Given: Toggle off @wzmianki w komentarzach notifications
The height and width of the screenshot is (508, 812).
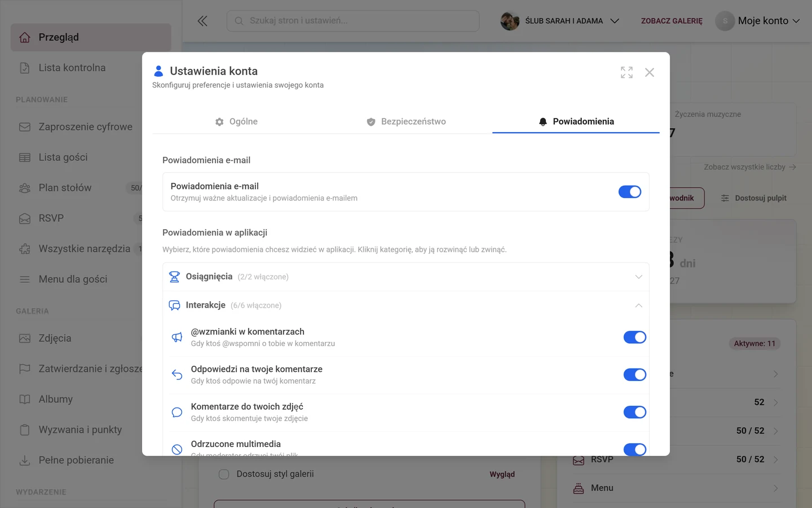Looking at the screenshot, I should pyautogui.click(x=635, y=337).
